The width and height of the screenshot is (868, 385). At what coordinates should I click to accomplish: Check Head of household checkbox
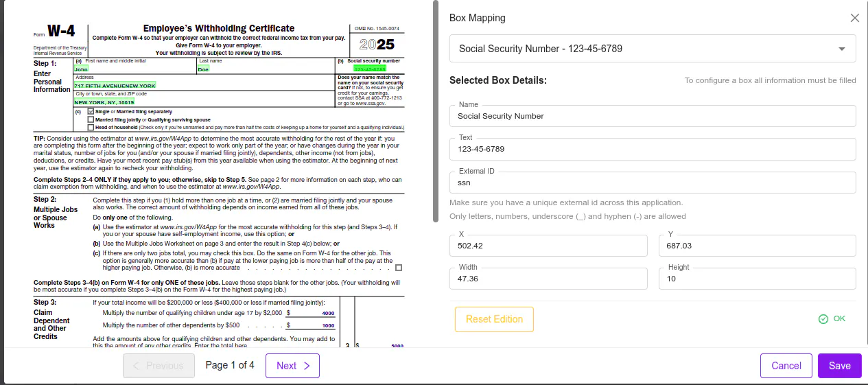(91, 127)
